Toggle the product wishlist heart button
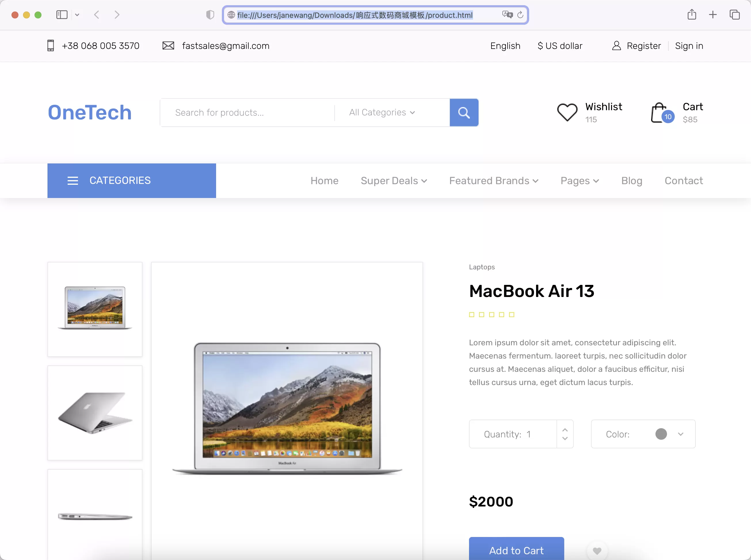751x560 pixels. coord(597,551)
